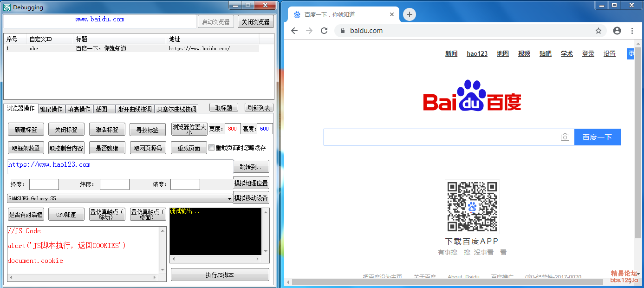Click the 模拟地理位置 button

251,183
